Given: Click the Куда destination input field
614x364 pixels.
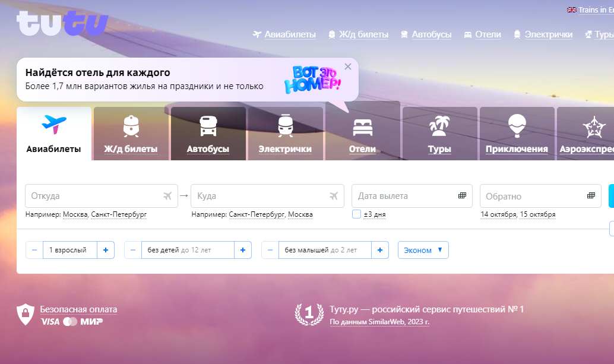Looking at the screenshot, I should tap(261, 196).
